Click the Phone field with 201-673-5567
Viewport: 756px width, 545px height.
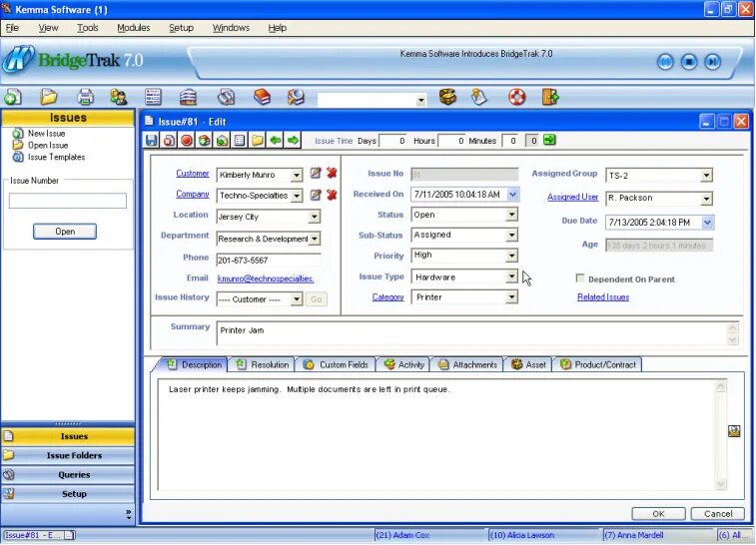click(269, 261)
